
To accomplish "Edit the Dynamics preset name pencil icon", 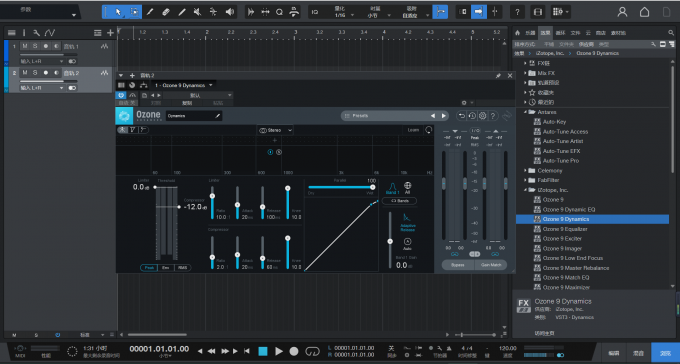I will (x=218, y=116).
